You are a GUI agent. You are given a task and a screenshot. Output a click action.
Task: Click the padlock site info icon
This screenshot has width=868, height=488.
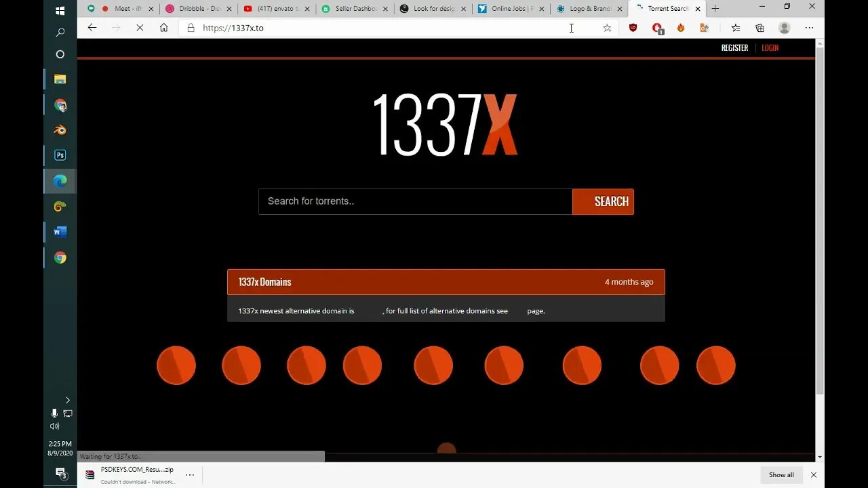point(191,28)
